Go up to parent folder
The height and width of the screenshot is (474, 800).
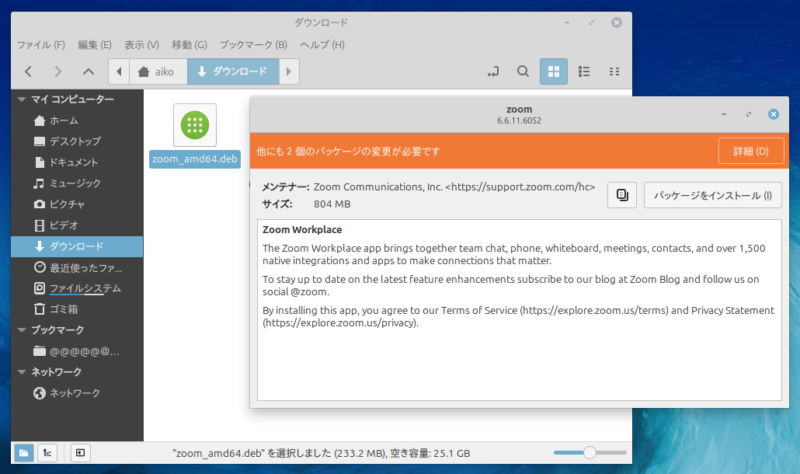click(88, 72)
